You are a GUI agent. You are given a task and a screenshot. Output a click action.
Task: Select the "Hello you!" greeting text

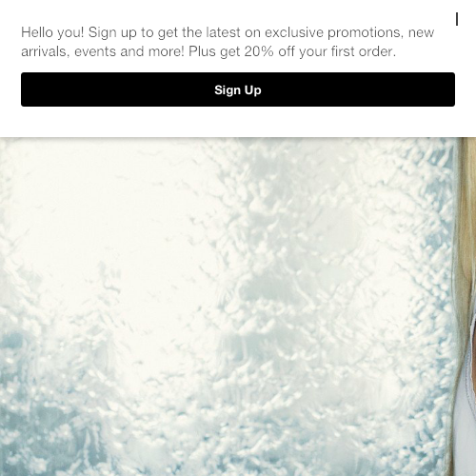tap(52, 32)
